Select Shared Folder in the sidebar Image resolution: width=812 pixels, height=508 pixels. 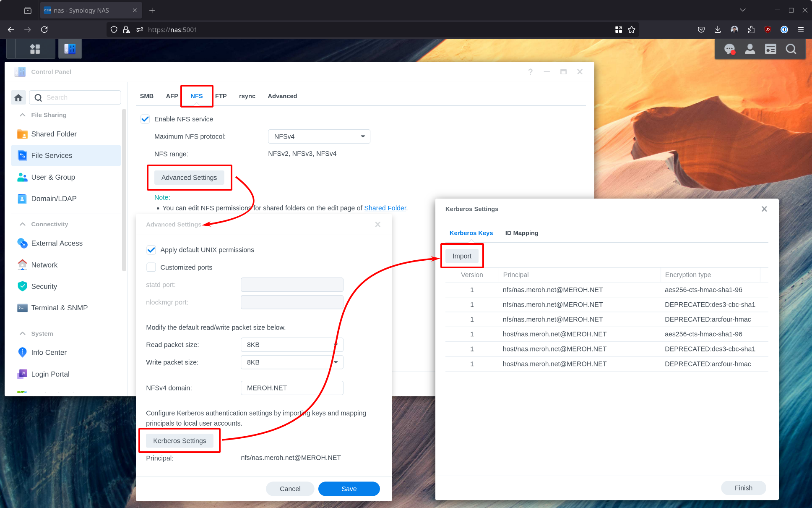pos(54,134)
